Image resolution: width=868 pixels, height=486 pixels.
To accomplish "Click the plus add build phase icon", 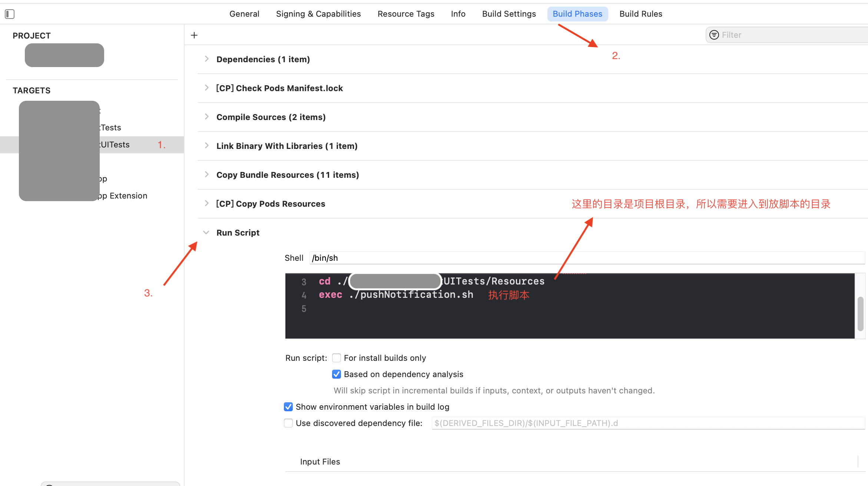I will tap(194, 35).
